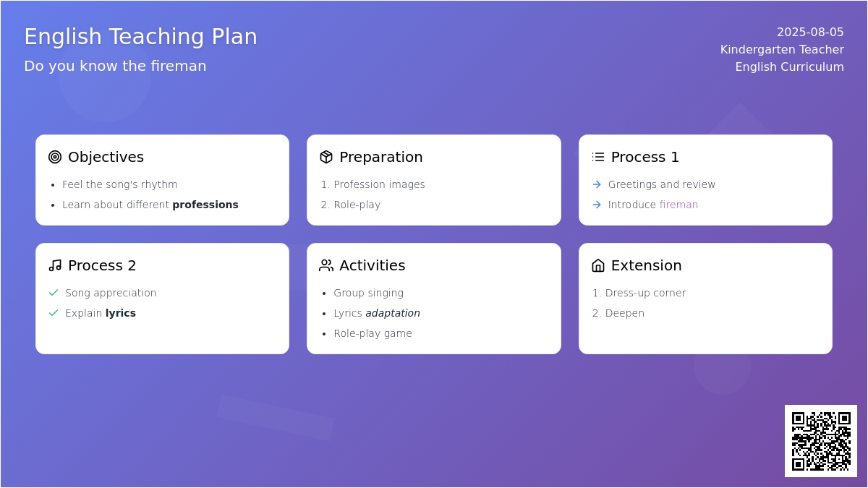The height and width of the screenshot is (488, 868).
Task: Click the target icon beside Objectives
Action: [x=55, y=157]
